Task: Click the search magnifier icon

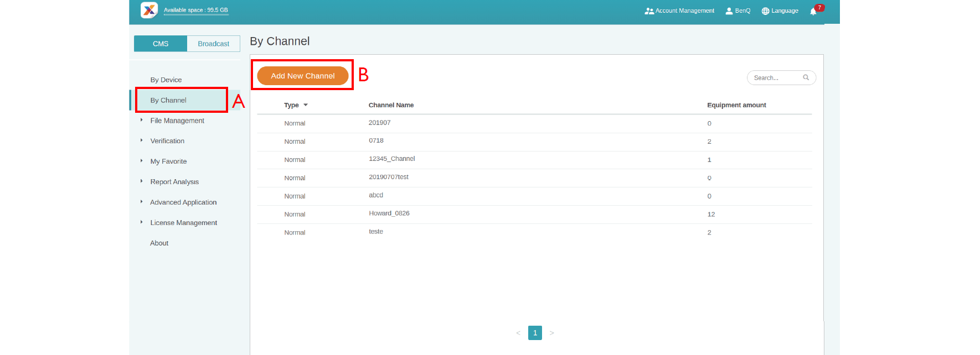Action: [806, 78]
